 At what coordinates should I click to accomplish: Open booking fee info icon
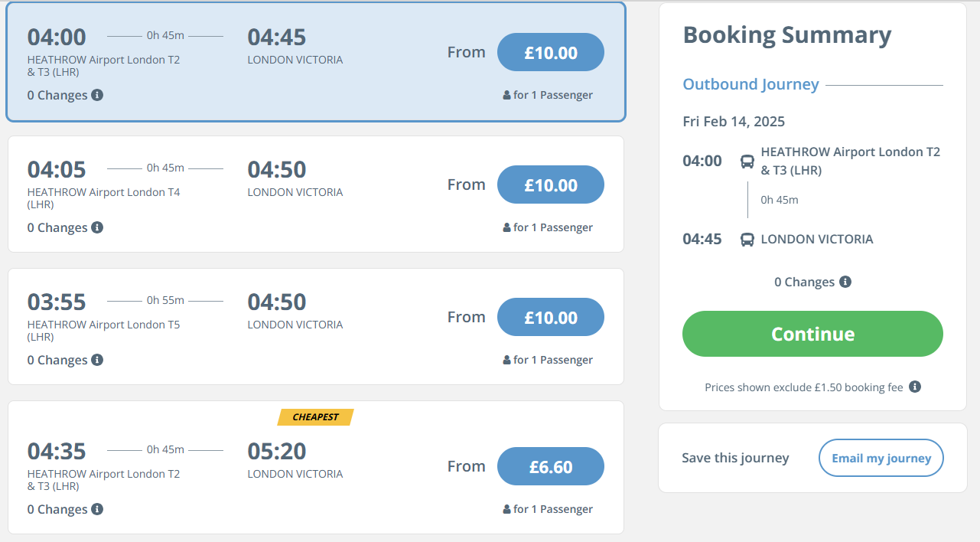pos(915,387)
